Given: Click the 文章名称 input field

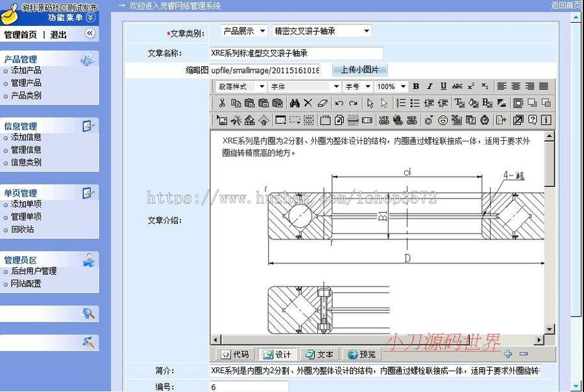Looking at the screenshot, I should (x=296, y=53).
